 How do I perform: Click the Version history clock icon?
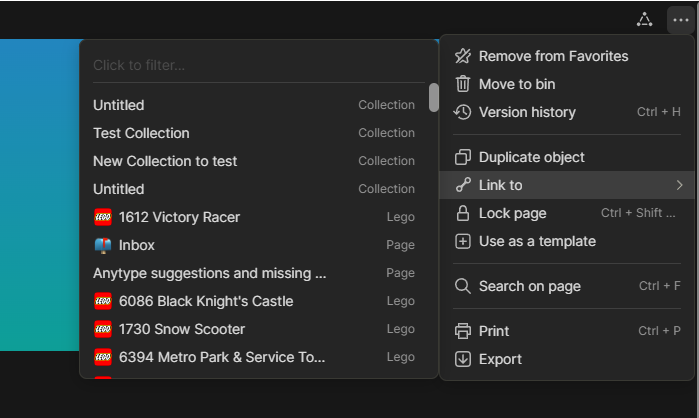pyautogui.click(x=463, y=112)
